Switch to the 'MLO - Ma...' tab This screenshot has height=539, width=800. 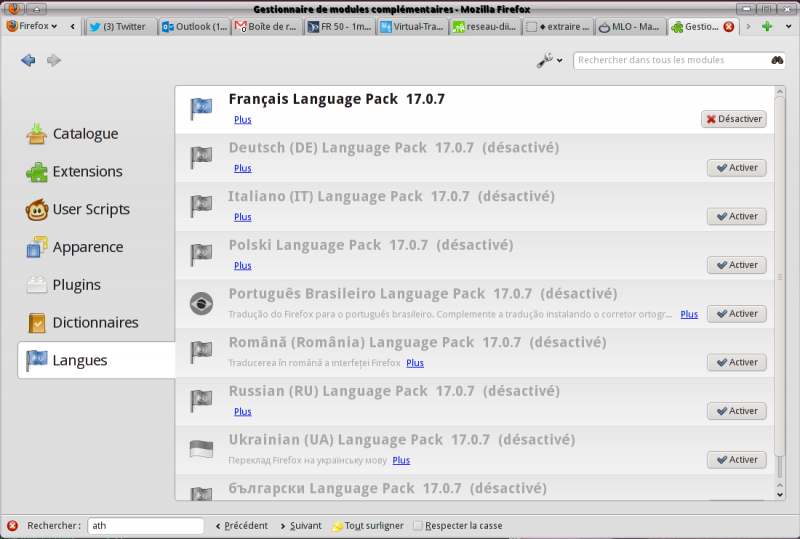632,27
